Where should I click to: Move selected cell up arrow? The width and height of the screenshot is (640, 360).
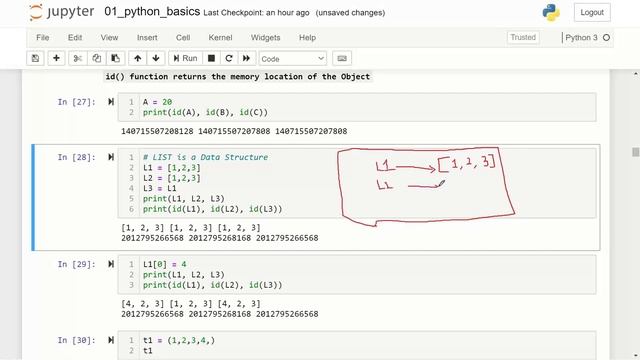coord(138,58)
